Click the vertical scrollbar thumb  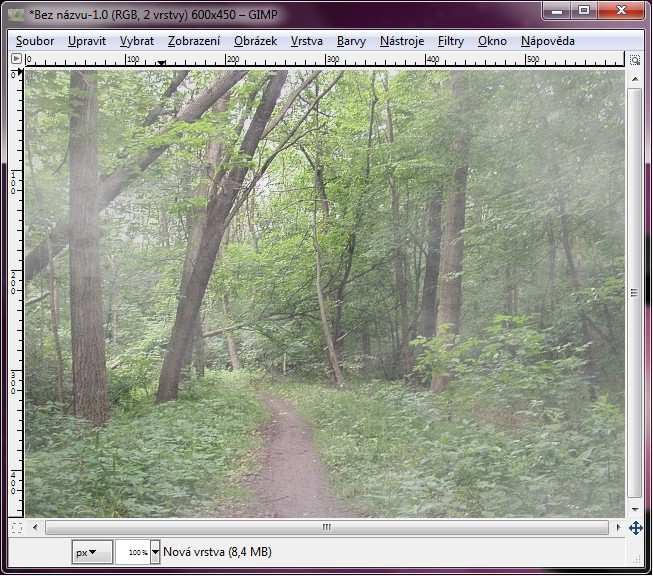pos(635,293)
